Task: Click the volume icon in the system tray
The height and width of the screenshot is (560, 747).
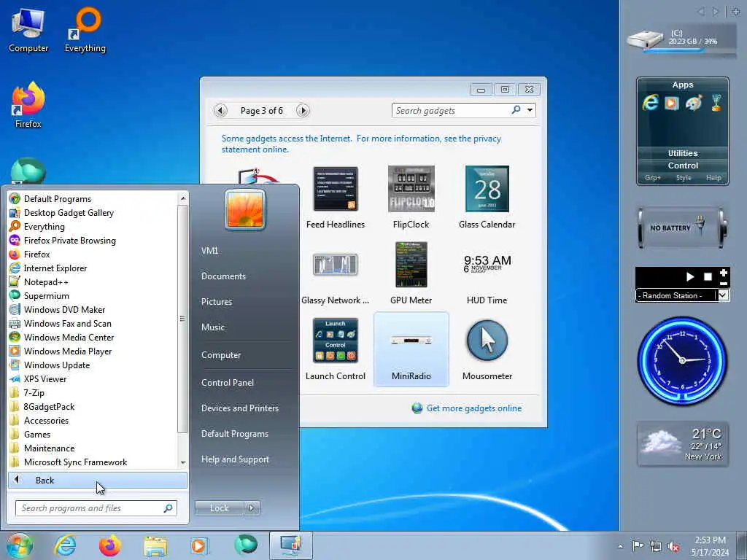Action: (x=673, y=546)
